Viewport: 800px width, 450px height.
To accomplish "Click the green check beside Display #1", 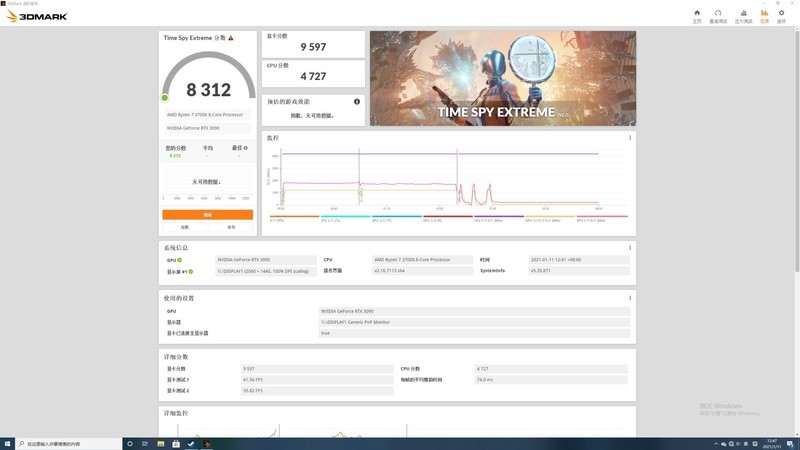I will [191, 271].
